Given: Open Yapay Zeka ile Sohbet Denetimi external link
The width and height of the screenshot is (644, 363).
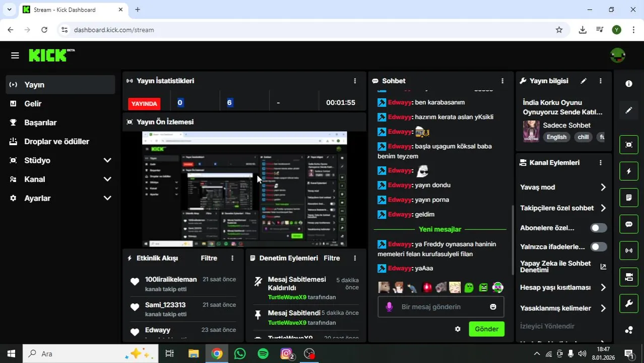Looking at the screenshot, I should pos(603,267).
